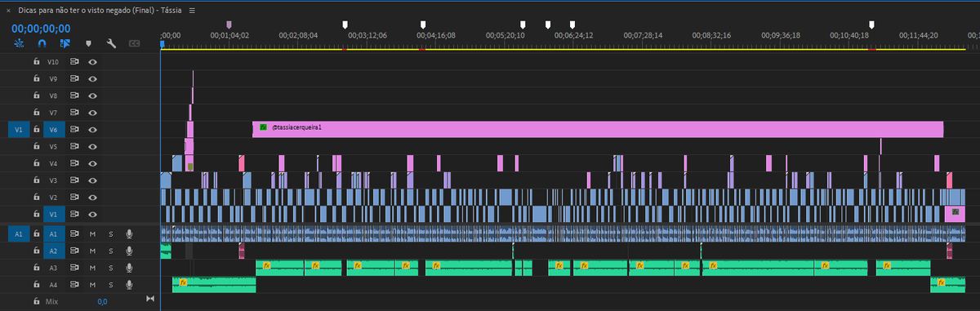Click the Mix volume value 0,0
980x311 pixels.
(103, 302)
